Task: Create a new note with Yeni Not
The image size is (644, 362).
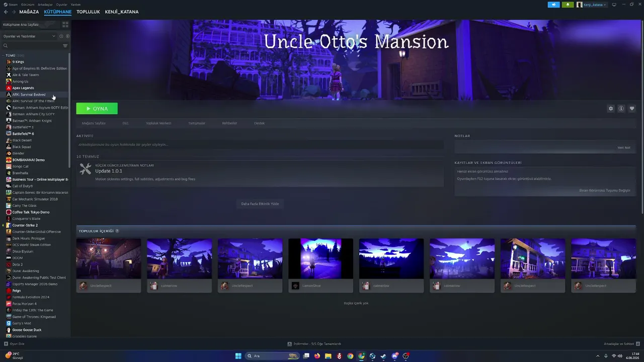Action: click(624, 148)
